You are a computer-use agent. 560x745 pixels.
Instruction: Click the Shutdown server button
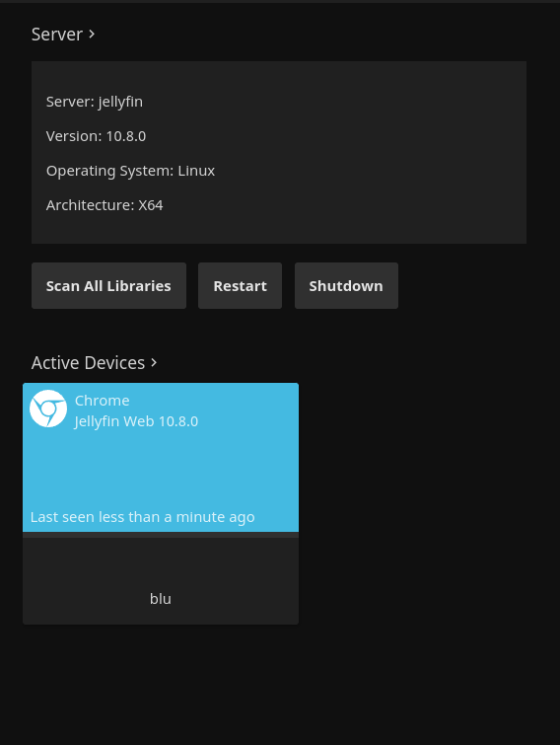tap(346, 285)
